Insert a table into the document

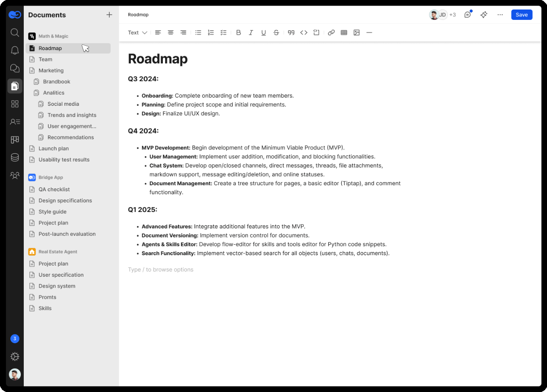coord(344,32)
